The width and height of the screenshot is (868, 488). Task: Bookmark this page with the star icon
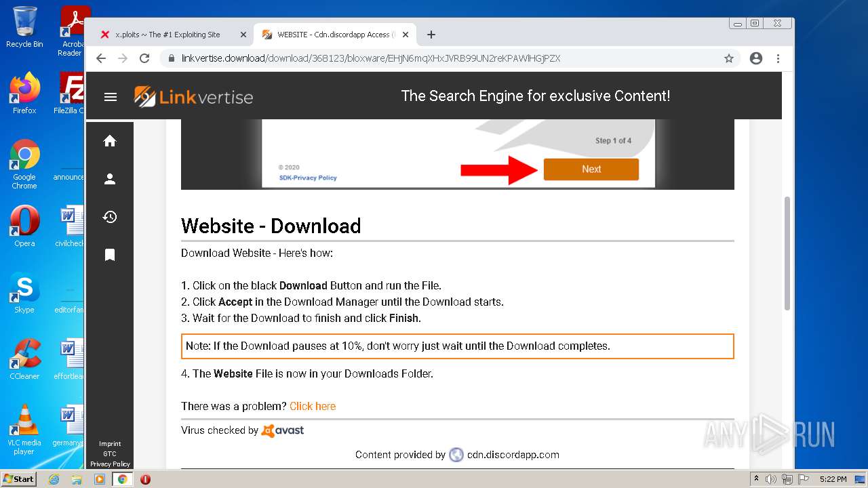[729, 58]
